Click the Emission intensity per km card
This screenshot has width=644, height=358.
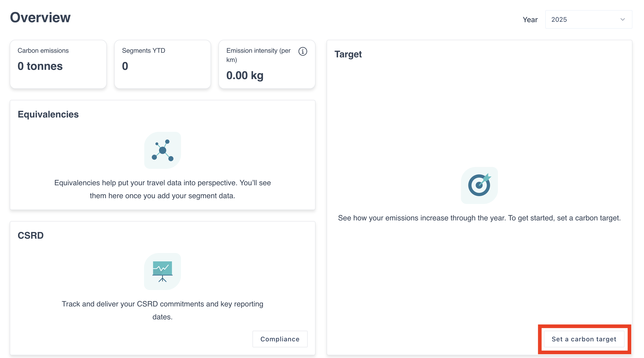tap(267, 64)
